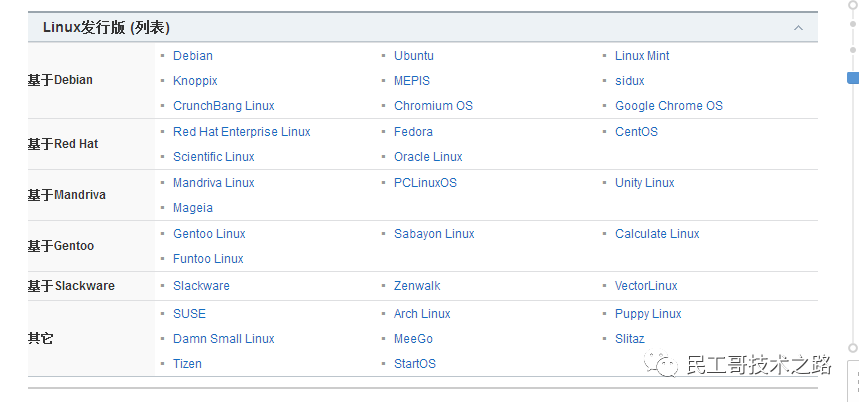This screenshot has height=402, width=859.
Task: Visit the Arch Linux link
Action: tap(422, 314)
